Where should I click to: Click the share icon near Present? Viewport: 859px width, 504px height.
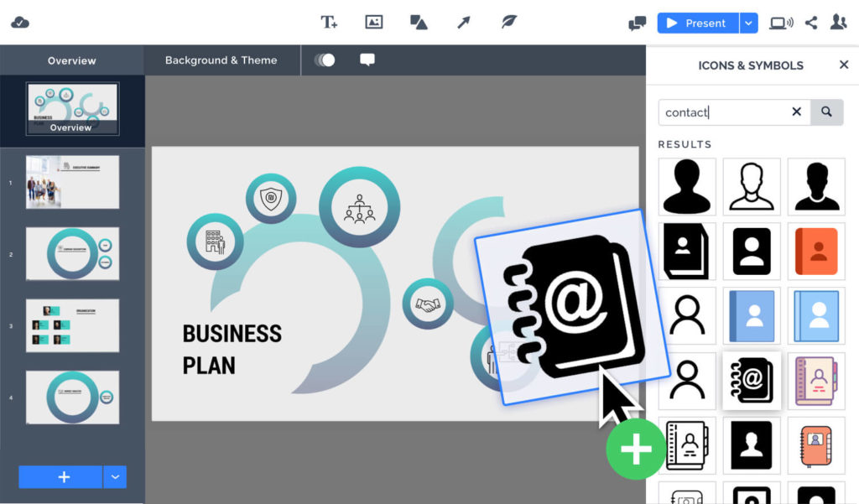pos(810,23)
